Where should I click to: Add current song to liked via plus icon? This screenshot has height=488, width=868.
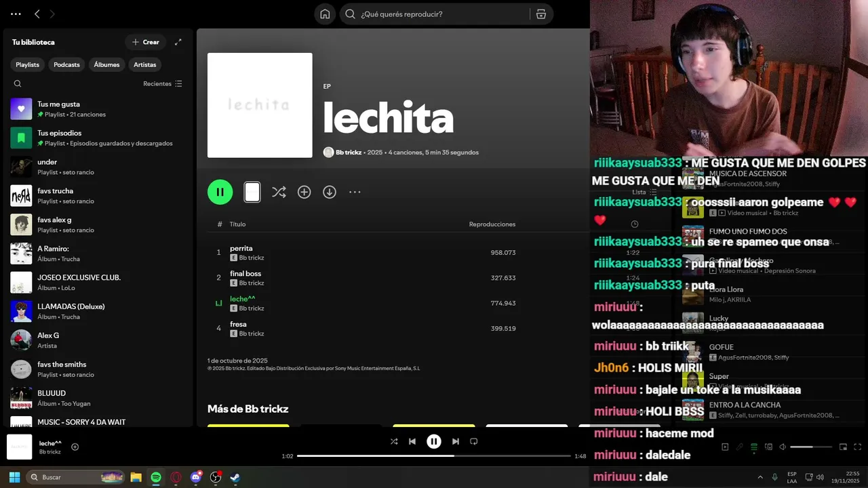point(75,447)
